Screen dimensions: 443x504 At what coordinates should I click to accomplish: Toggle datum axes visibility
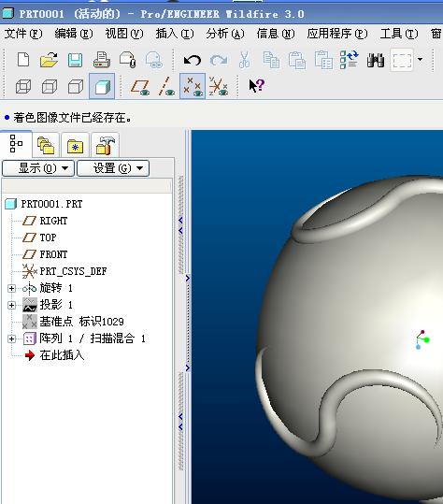[x=166, y=86]
